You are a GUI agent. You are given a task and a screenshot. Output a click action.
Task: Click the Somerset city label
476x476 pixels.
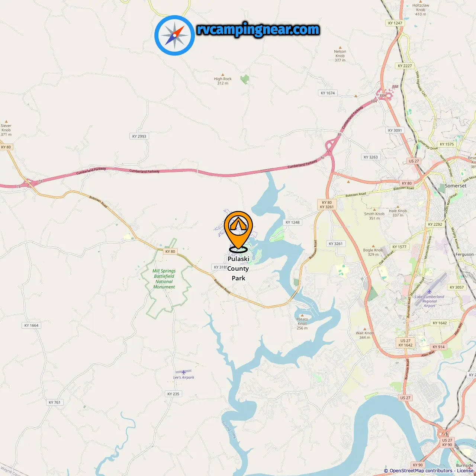click(x=456, y=186)
